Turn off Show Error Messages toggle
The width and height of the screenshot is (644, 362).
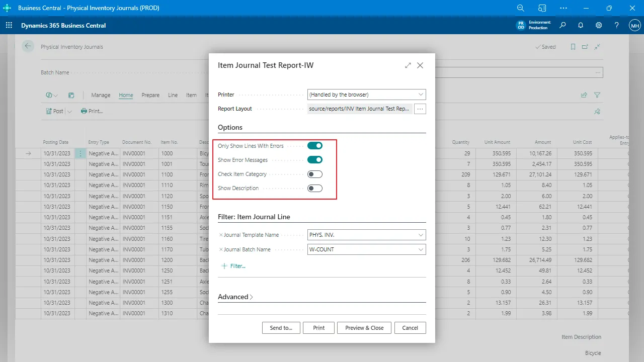click(315, 160)
